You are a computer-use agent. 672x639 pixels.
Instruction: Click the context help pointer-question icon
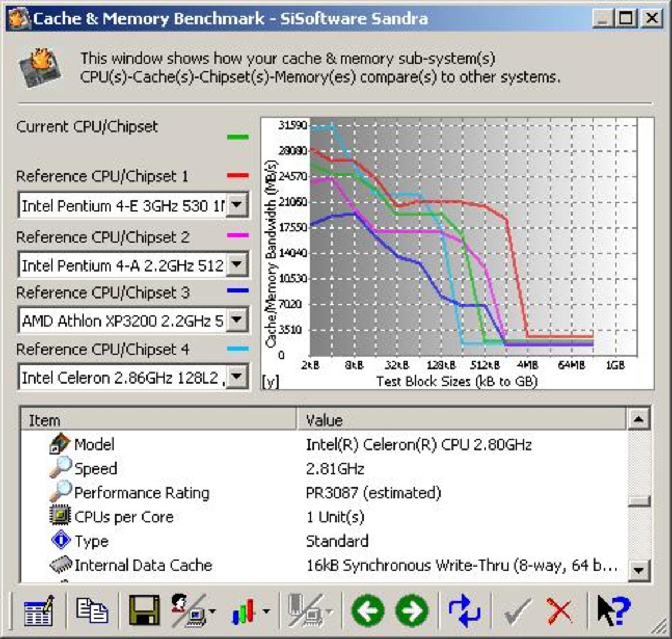[614, 610]
